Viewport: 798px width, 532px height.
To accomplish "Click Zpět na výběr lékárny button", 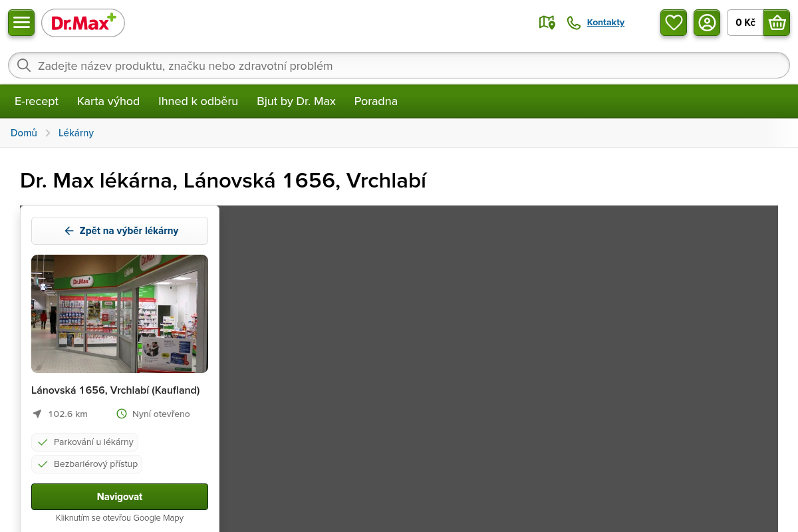I will tap(120, 231).
